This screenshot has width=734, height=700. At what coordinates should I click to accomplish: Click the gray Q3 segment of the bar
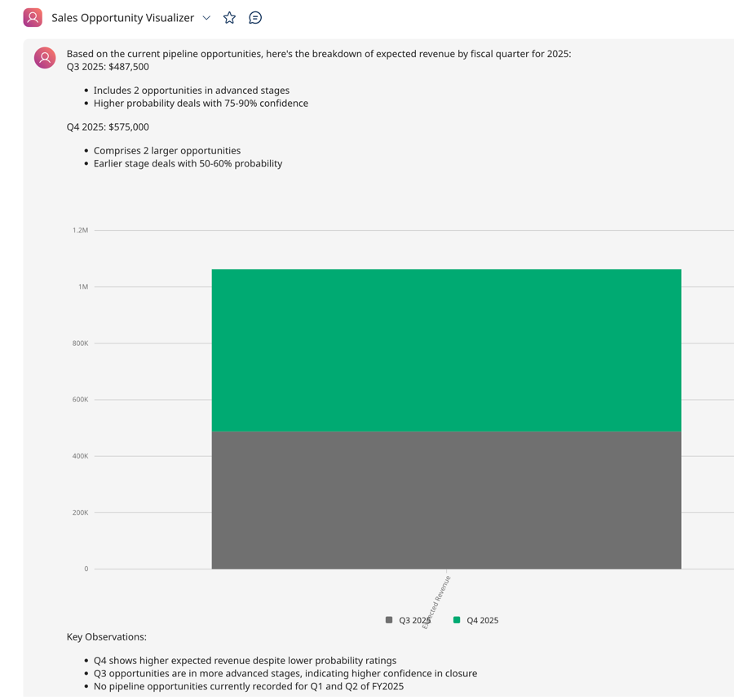446,498
